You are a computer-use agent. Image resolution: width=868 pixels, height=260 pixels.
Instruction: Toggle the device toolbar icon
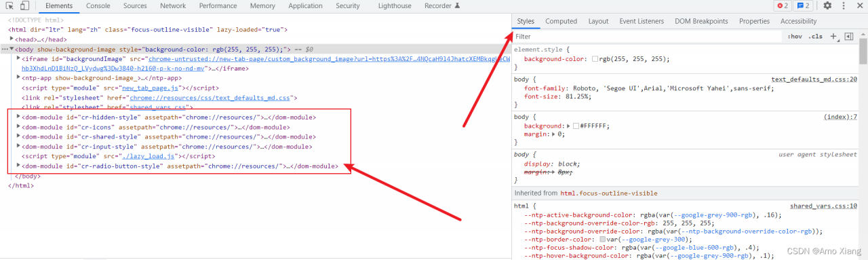click(24, 5)
